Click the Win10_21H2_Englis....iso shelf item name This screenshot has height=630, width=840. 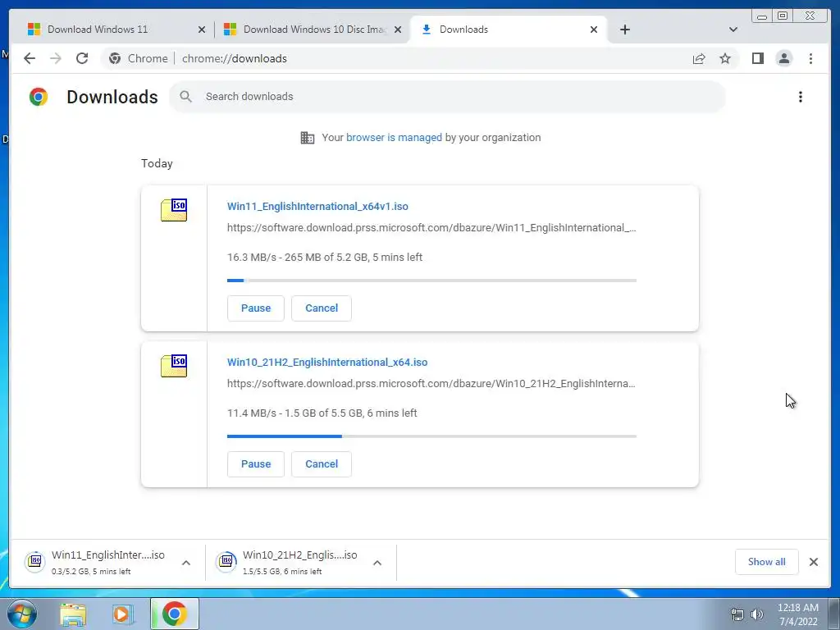point(299,555)
